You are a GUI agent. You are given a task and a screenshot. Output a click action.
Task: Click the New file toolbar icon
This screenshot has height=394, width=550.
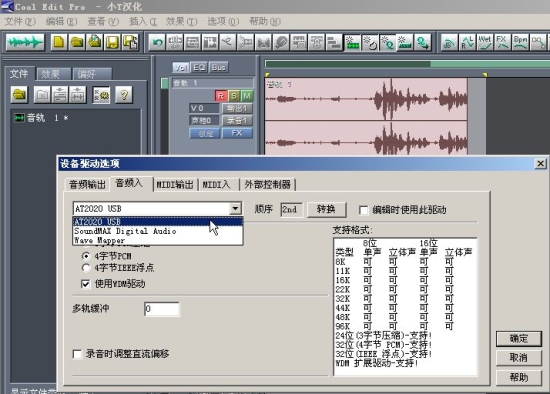pyautogui.click(x=59, y=42)
